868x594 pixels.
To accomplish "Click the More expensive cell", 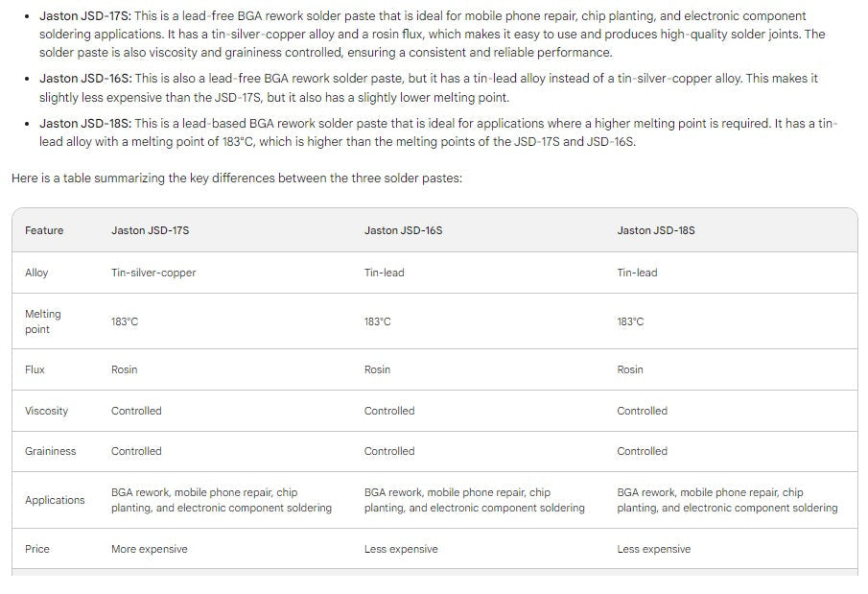I will [150, 549].
